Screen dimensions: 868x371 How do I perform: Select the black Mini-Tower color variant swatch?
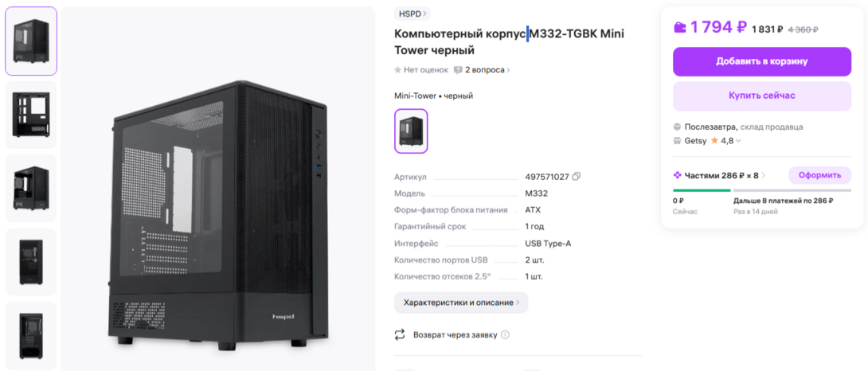click(411, 131)
